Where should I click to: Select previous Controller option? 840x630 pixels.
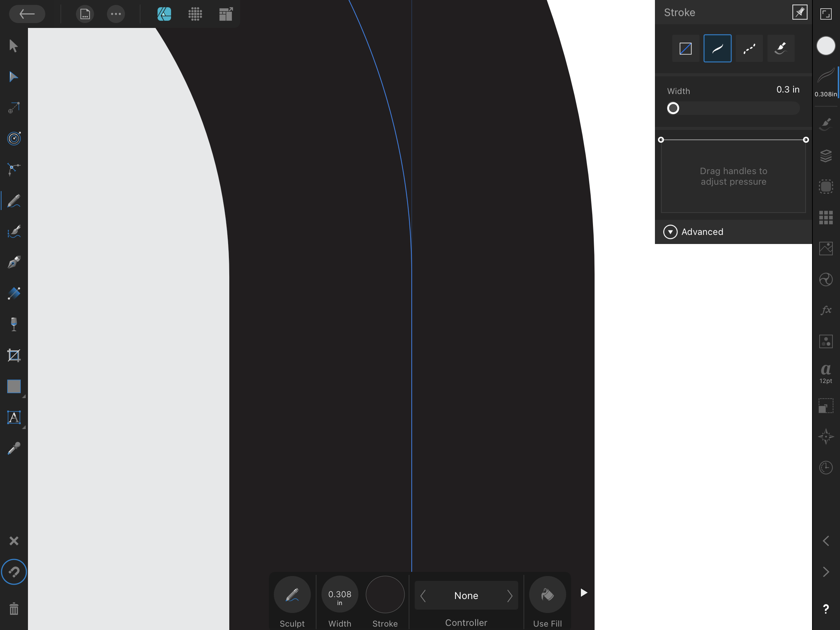423,596
